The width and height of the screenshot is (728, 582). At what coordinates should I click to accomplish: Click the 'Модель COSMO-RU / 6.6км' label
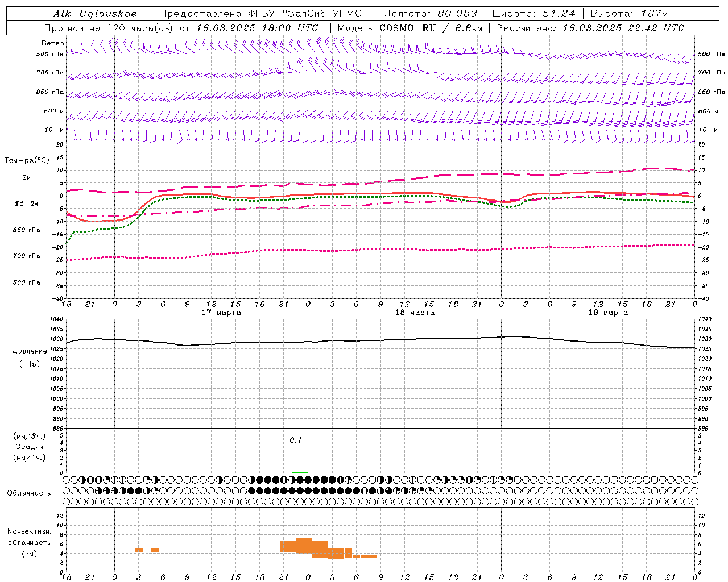click(410, 28)
